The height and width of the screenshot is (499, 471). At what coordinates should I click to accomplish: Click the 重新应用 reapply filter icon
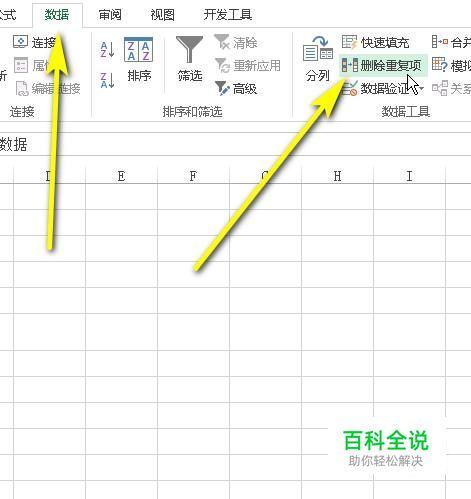tap(222, 65)
